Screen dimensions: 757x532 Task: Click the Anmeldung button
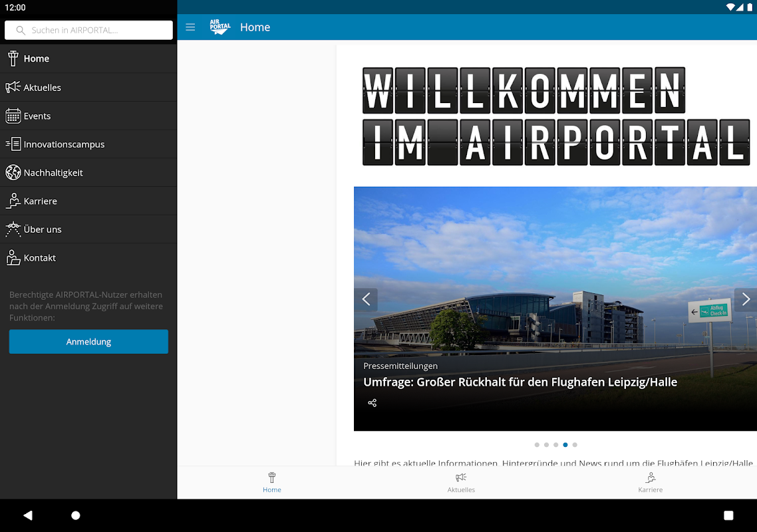point(88,342)
